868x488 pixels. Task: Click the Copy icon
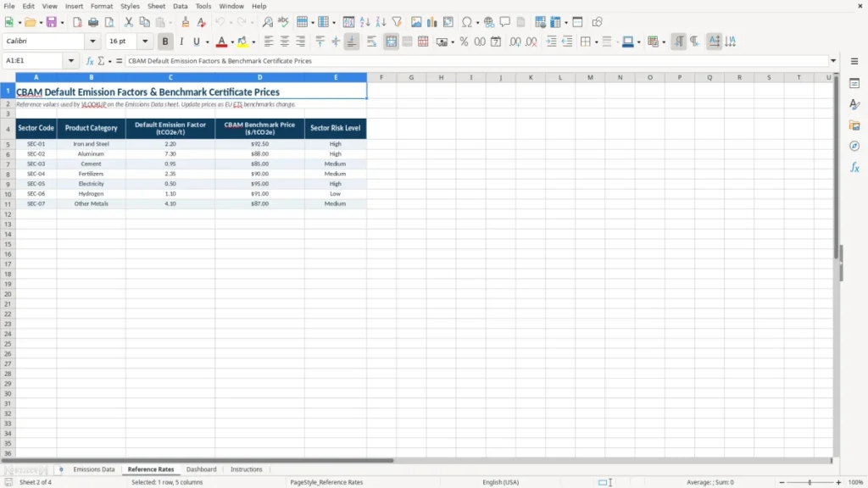coord(144,22)
